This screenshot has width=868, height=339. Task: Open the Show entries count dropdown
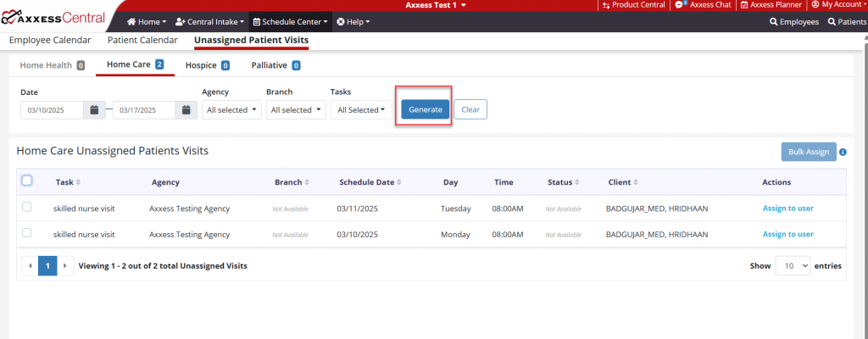(x=793, y=266)
